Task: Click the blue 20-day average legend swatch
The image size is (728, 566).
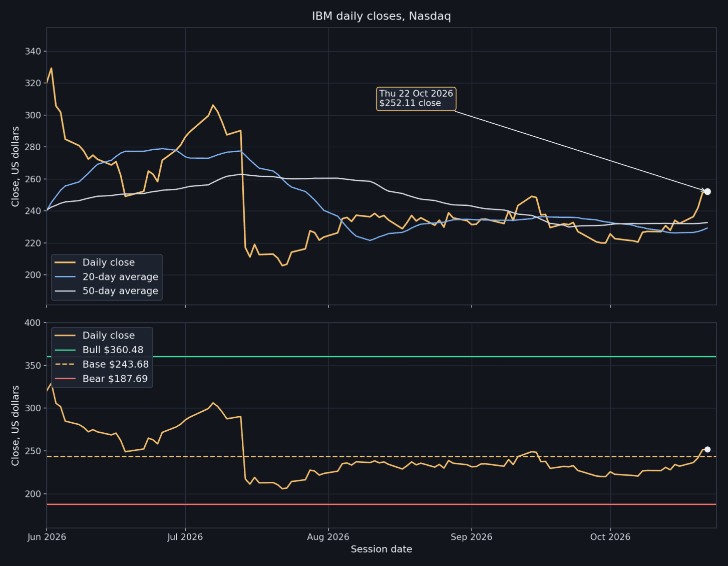Action: click(65, 277)
